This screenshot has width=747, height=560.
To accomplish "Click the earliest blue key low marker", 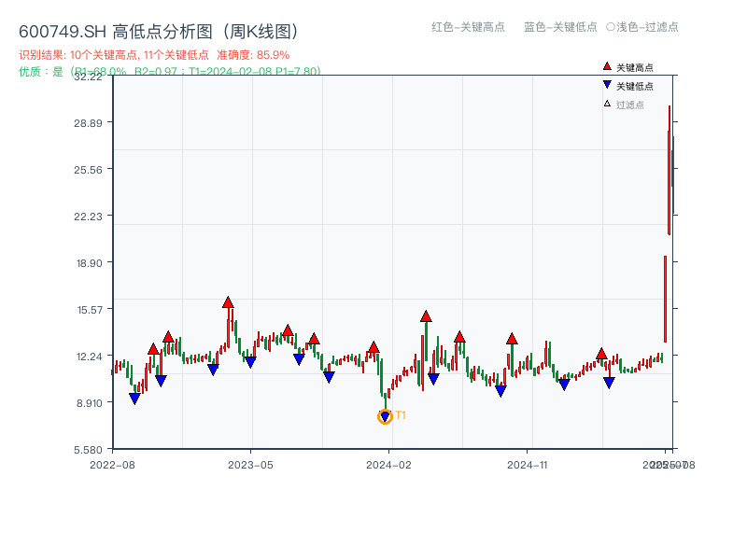I will click(134, 399).
